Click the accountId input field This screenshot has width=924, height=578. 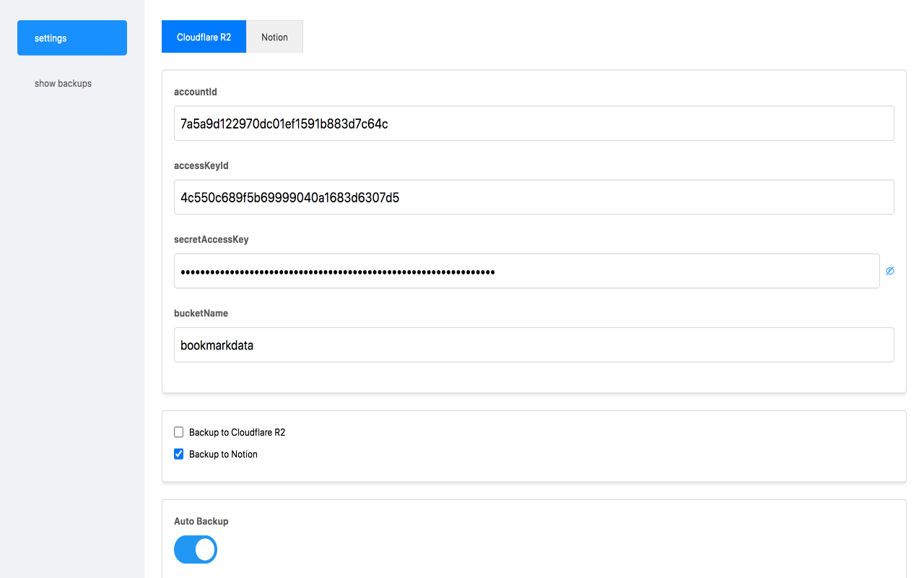[x=534, y=124]
